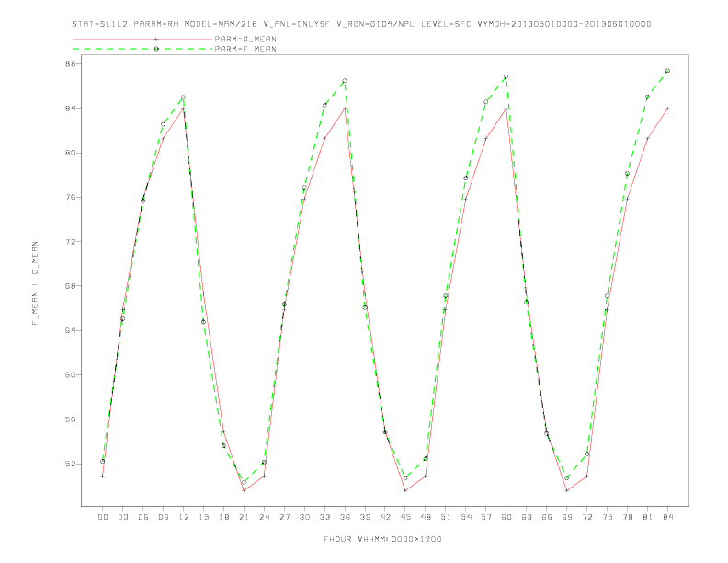Click the vertical axis title F_MEAN | O_MEAN
The image size is (728, 563).
click(x=35, y=283)
